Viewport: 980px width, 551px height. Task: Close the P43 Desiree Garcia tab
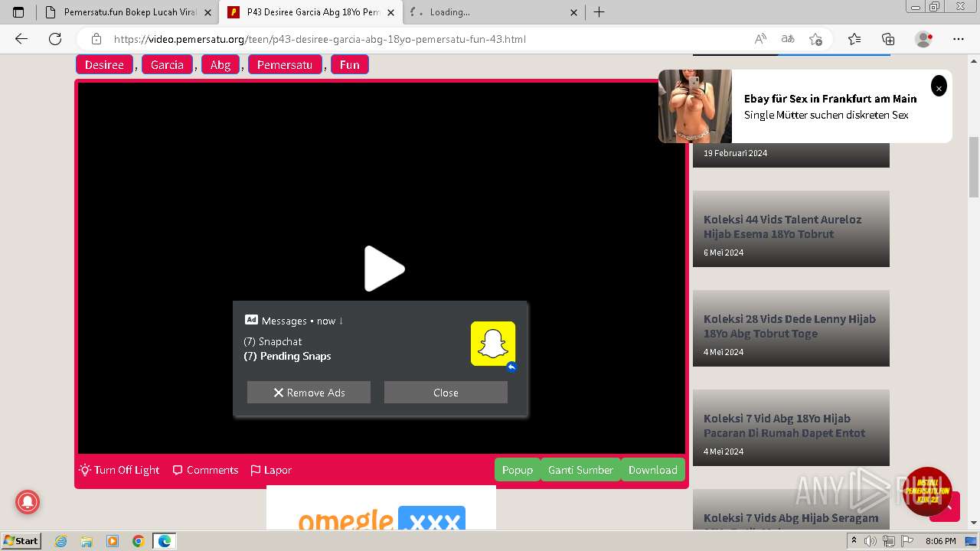click(391, 12)
